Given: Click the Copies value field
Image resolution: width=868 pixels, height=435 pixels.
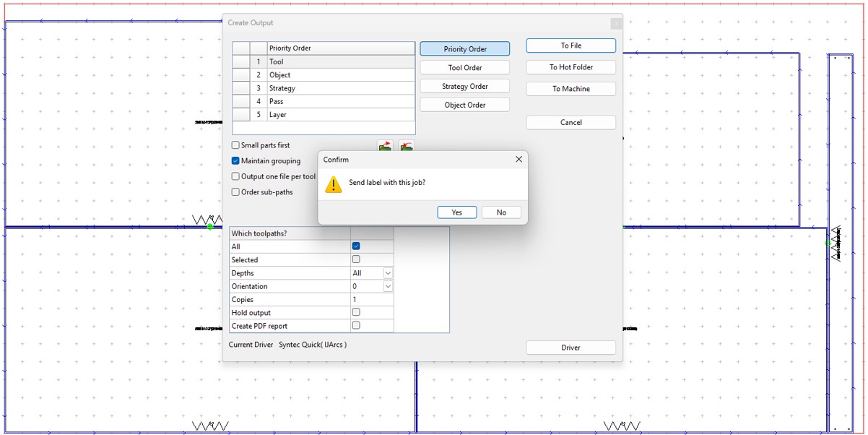Looking at the screenshot, I should pyautogui.click(x=371, y=300).
